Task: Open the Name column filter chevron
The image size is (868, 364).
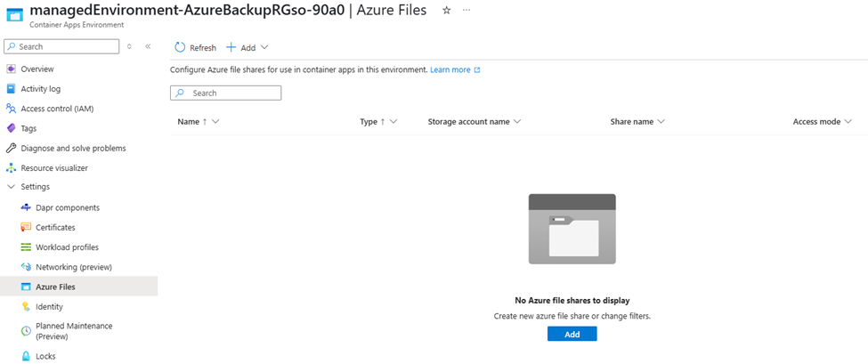Action: [215, 122]
